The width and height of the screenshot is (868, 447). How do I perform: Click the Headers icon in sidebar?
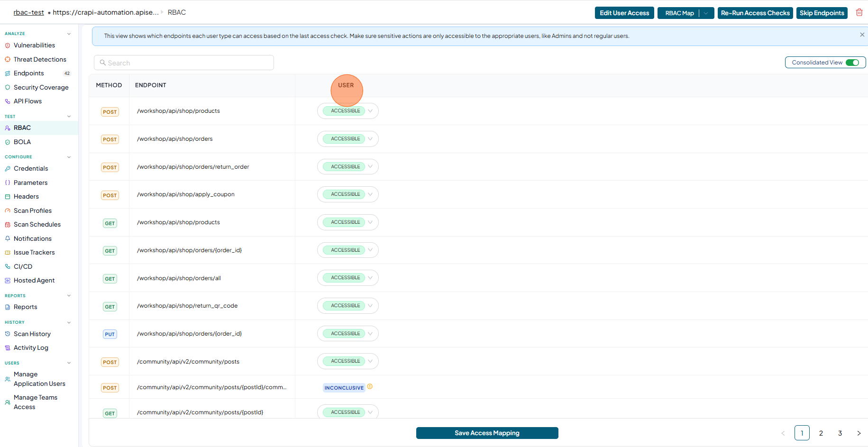pos(8,197)
